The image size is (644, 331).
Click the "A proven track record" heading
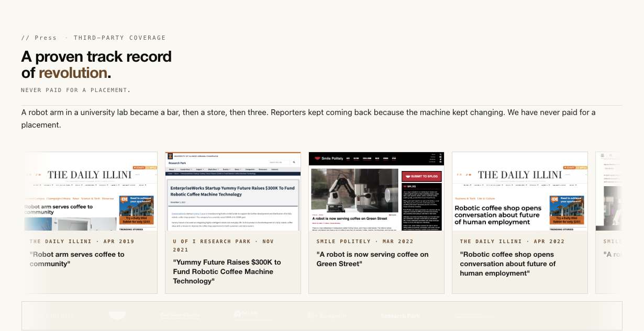[x=96, y=56]
